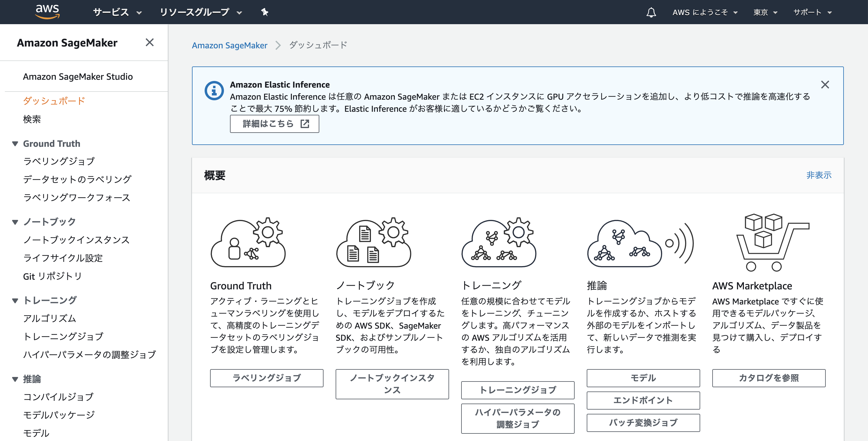Open ノートブックインスタンス in sidebar
Viewport: 868px width, 441px height.
click(x=76, y=240)
